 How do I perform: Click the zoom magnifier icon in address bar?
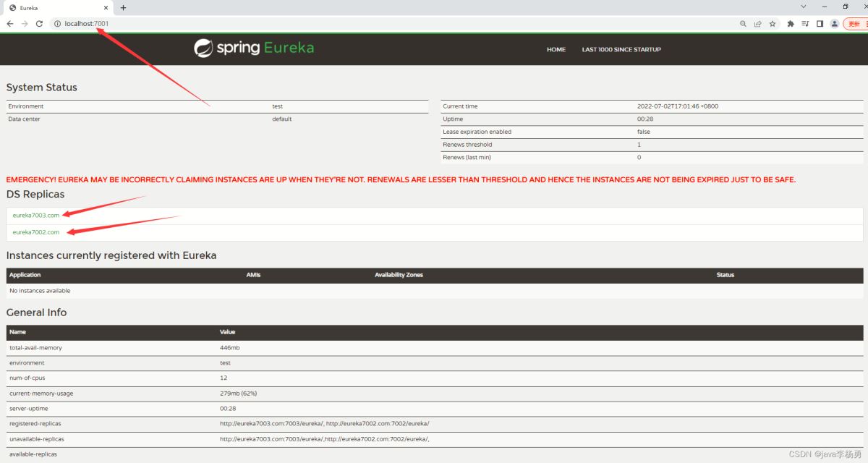coord(743,24)
